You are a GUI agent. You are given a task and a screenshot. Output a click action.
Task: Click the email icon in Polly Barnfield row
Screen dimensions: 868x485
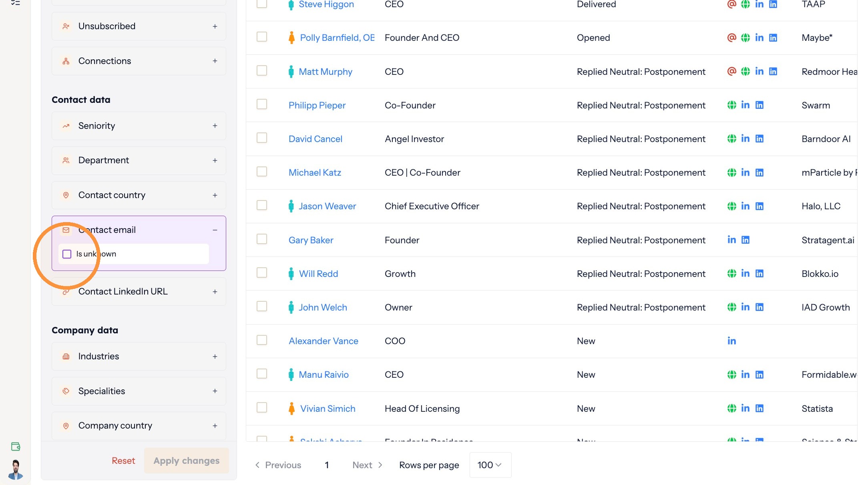tap(731, 38)
